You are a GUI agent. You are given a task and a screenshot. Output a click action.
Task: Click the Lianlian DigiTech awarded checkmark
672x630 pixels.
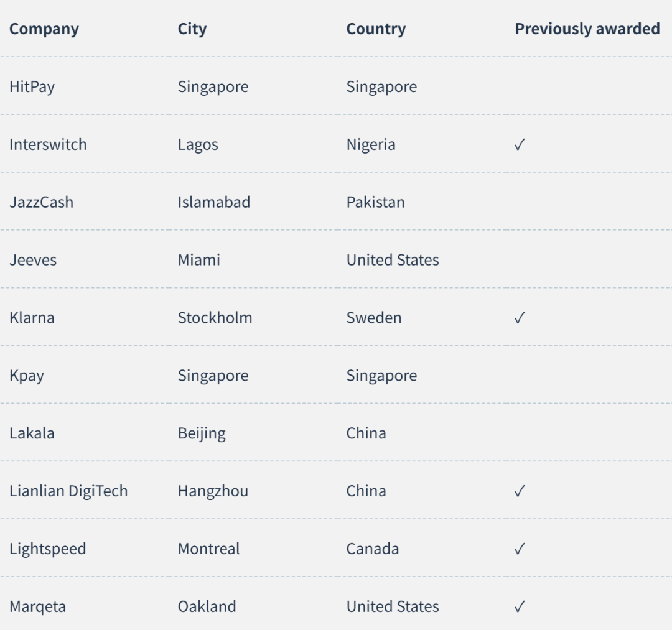520,491
